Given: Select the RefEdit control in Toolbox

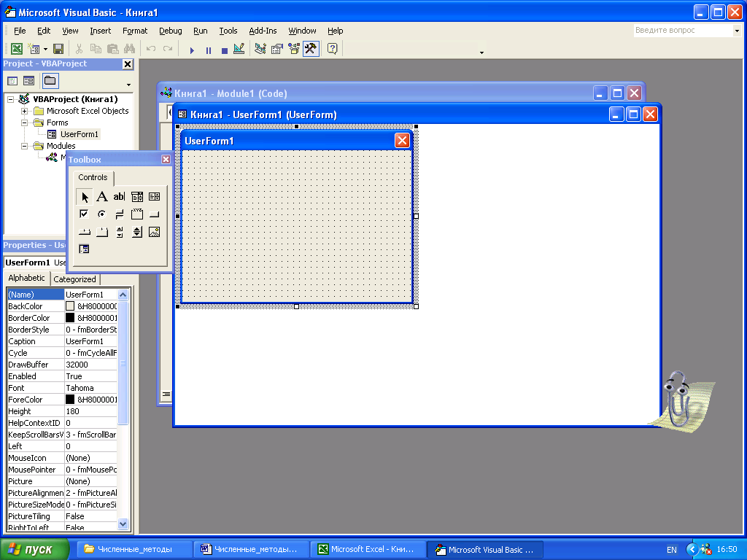Looking at the screenshot, I should [x=85, y=249].
